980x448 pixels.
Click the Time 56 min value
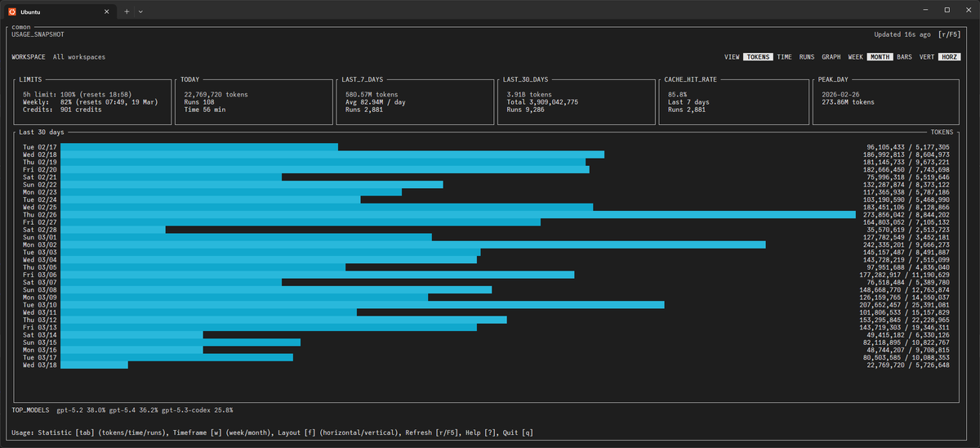(206, 109)
